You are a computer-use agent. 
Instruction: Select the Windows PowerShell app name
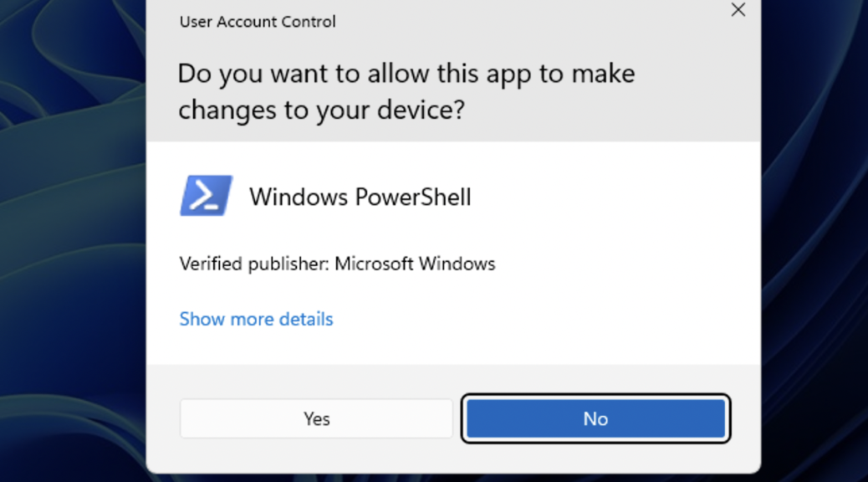point(360,197)
